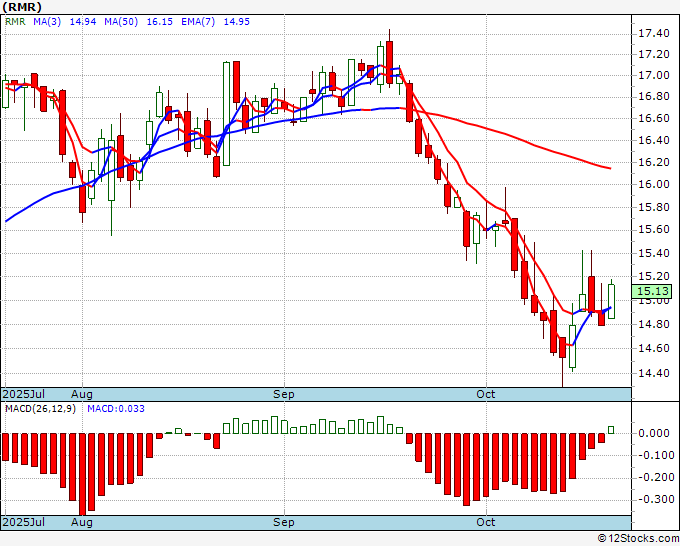Click the MACD:0.033 value label
Image resolution: width=680 pixels, height=546 pixels.
116,409
